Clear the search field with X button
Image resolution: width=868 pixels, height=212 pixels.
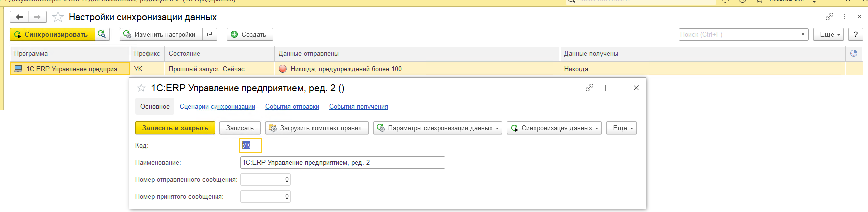coord(803,34)
